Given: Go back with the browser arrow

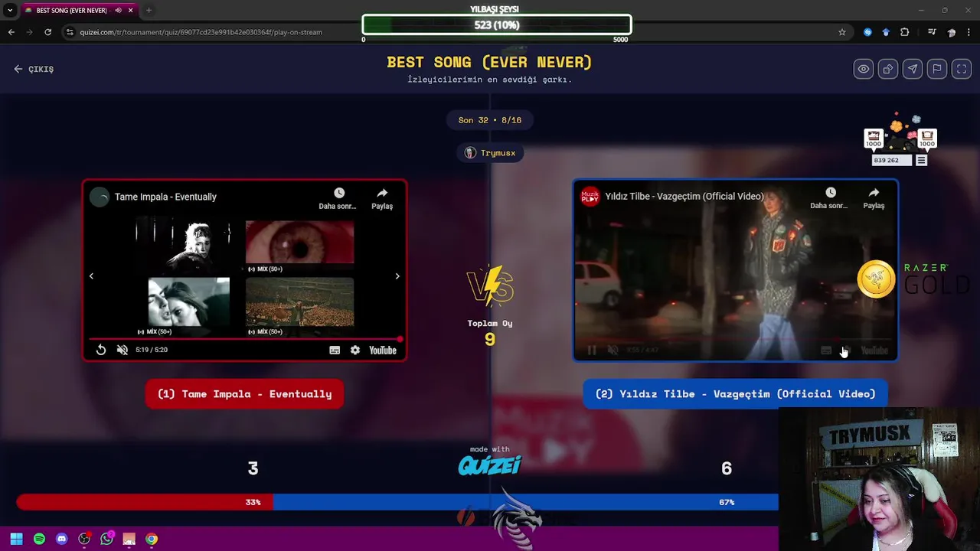Looking at the screenshot, I should point(11,32).
